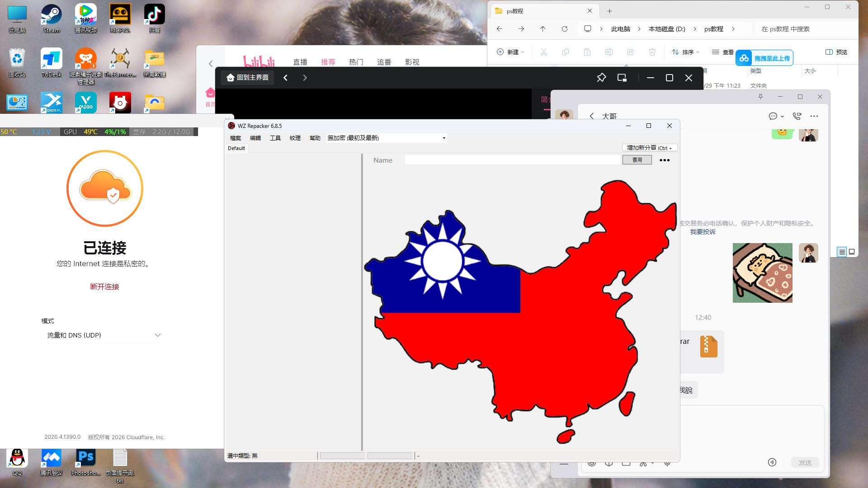Open the 腾讯会议 desktop shortcut
This screenshot has width=868, height=488.
tap(52, 462)
